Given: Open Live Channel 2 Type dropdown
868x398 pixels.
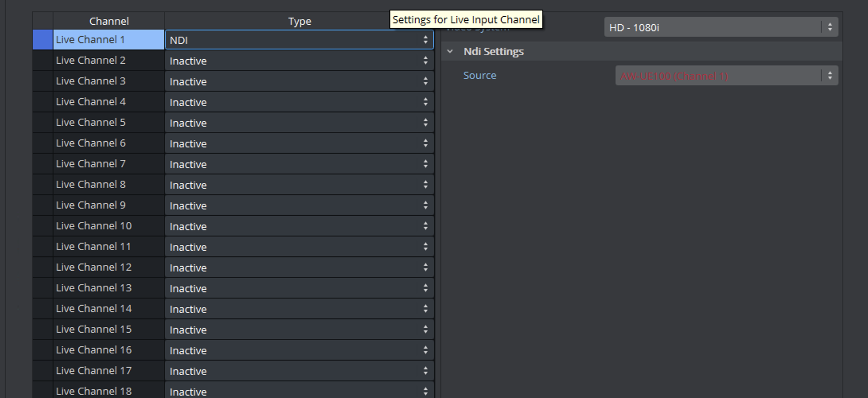Looking at the screenshot, I should (x=299, y=61).
